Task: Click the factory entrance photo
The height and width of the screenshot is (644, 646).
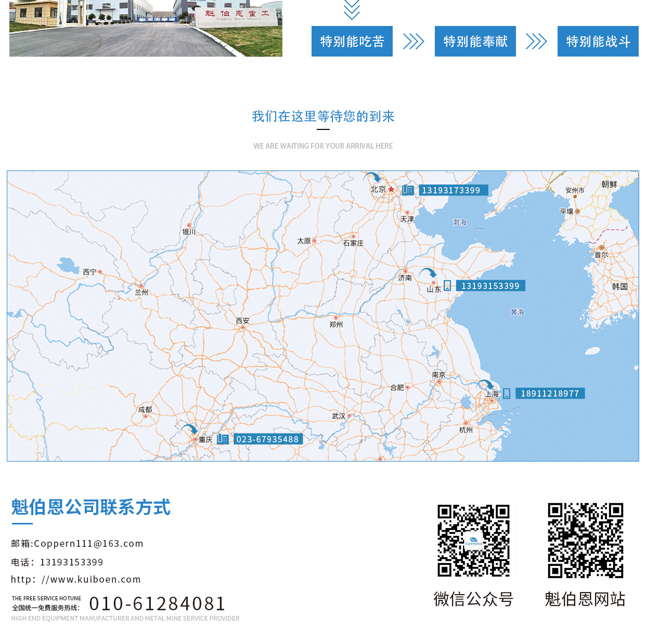Action: [146, 28]
